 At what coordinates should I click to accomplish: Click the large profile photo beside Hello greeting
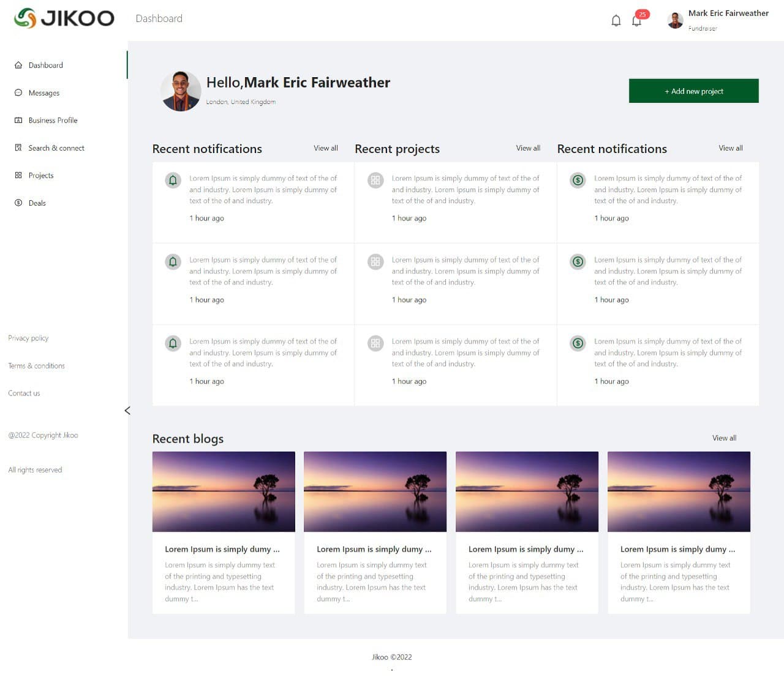pos(181,91)
